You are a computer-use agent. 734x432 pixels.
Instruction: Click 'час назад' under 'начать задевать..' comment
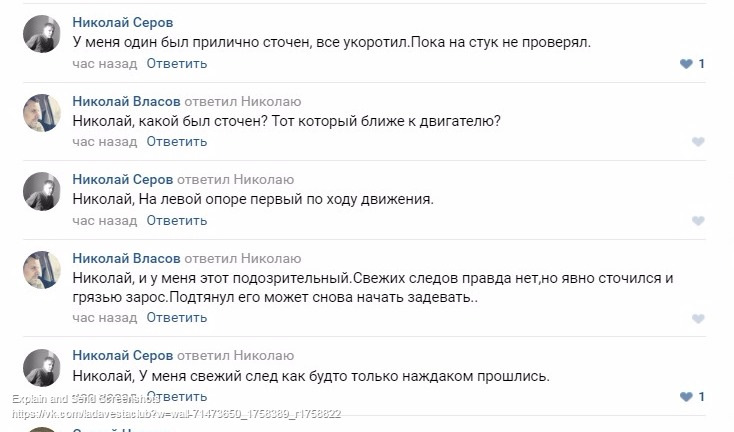point(104,318)
